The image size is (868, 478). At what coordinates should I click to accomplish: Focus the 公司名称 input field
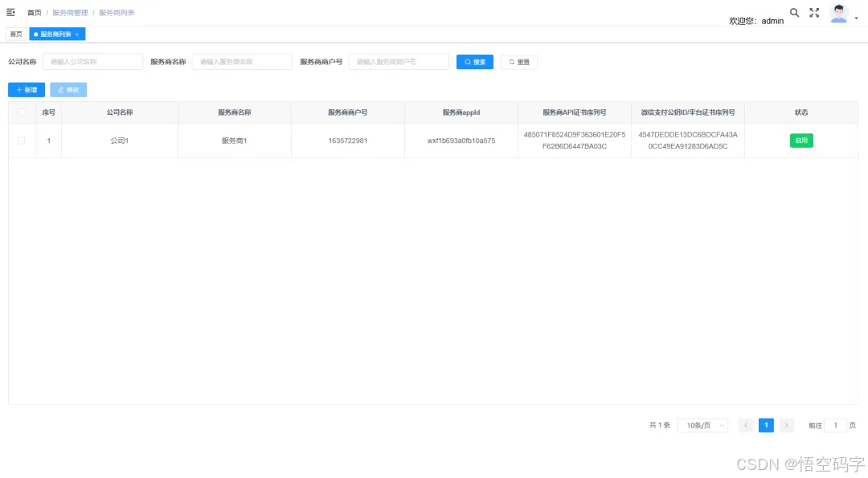(92, 62)
